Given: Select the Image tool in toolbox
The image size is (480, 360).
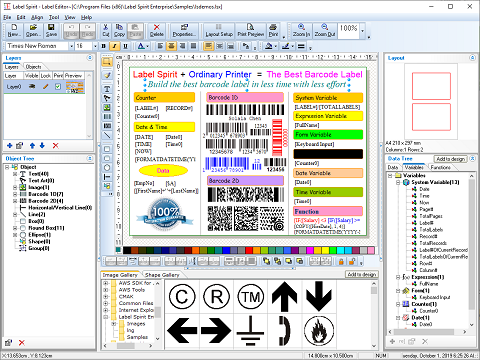Looking at the screenshot, I should pos(107,107).
